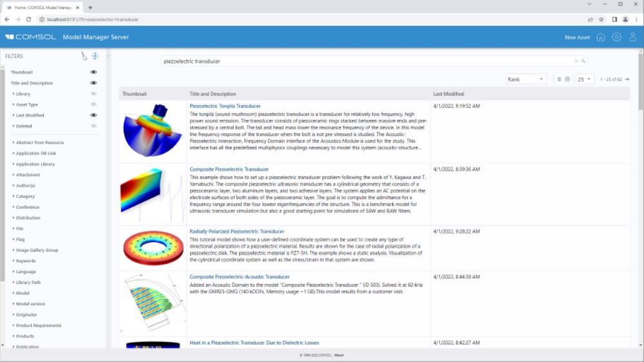Clear search text with the X icon
This screenshot has width=644, height=362.
576,61
